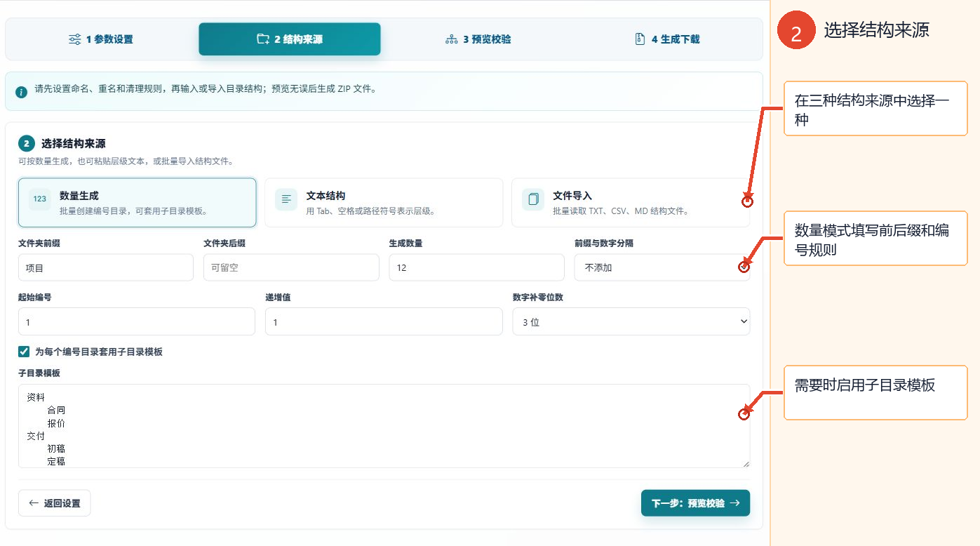Click the 返回设置 button
Screen dimensions: 980x546
coord(54,503)
